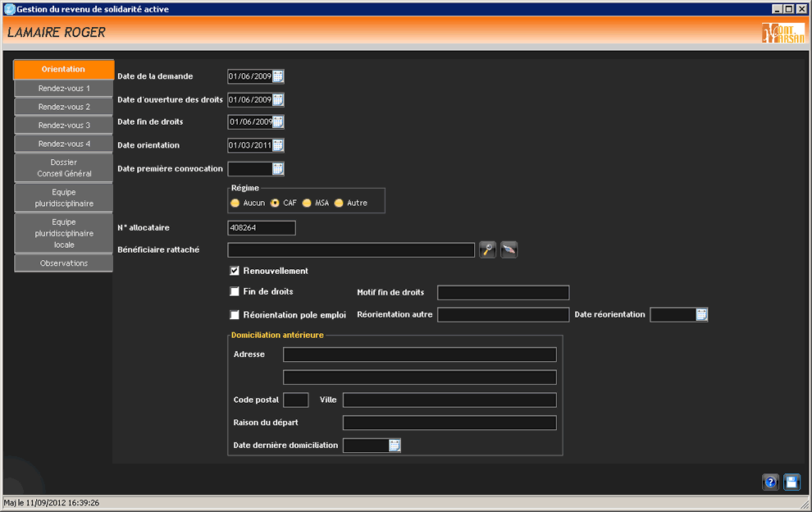Click the blue question mark help icon
This screenshot has height=512, width=812.
[770, 482]
